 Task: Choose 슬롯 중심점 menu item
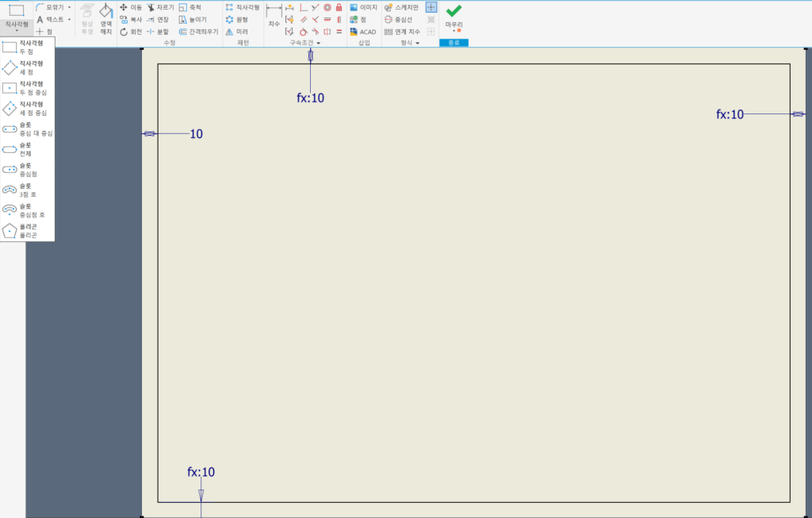coord(28,170)
